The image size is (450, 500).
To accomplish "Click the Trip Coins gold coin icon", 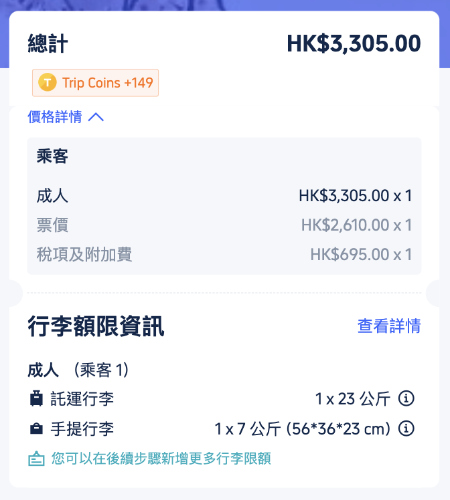I will click(x=47, y=82).
